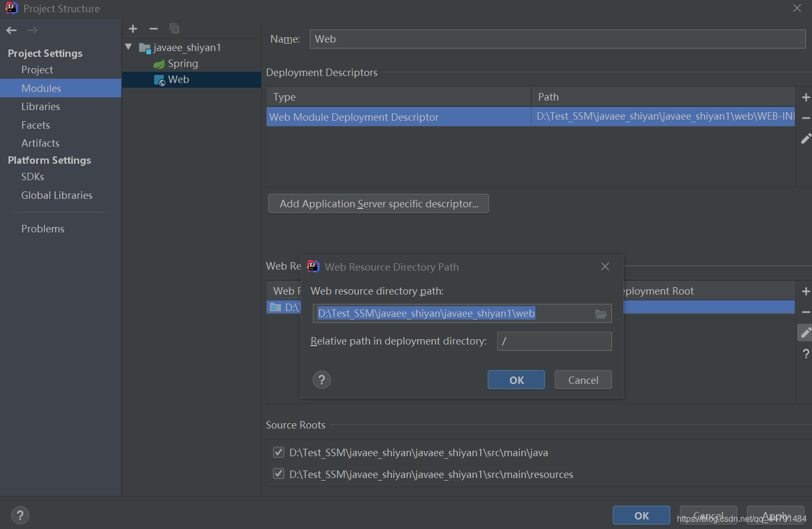
Task: Click the src\main\resources source root path
Action: (x=431, y=474)
